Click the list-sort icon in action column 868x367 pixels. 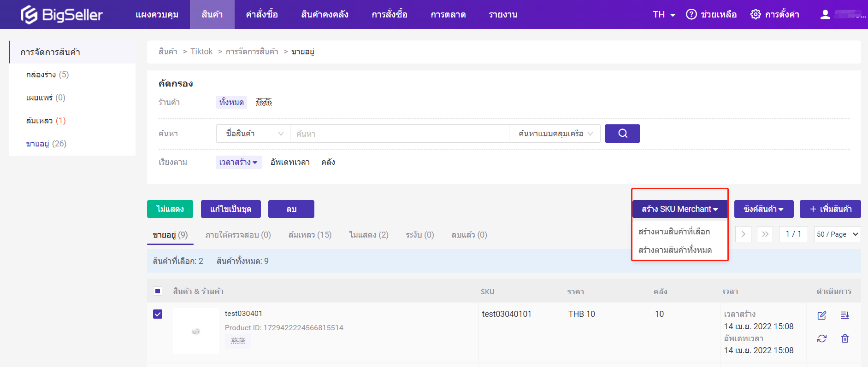(844, 315)
